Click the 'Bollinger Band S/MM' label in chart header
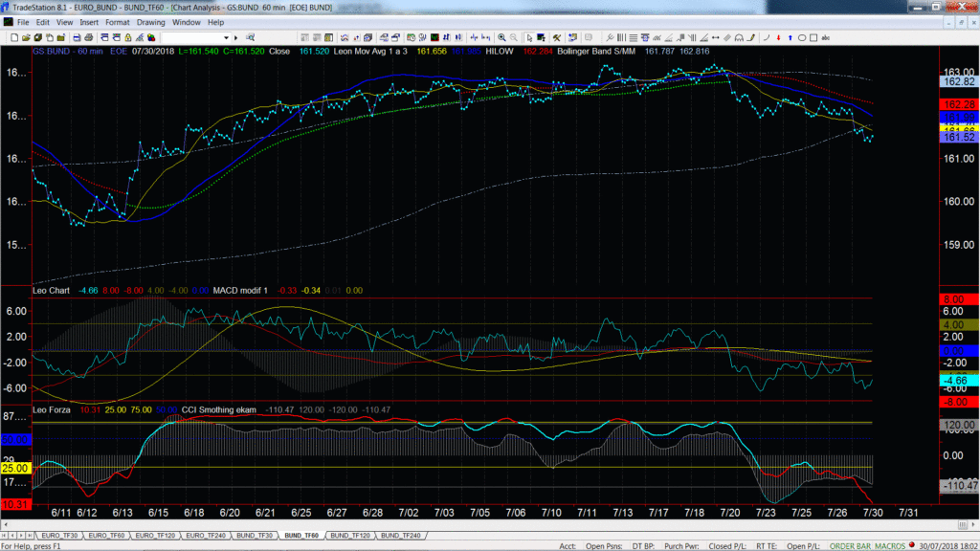Screen dimensions: 980x551 (x=596, y=52)
